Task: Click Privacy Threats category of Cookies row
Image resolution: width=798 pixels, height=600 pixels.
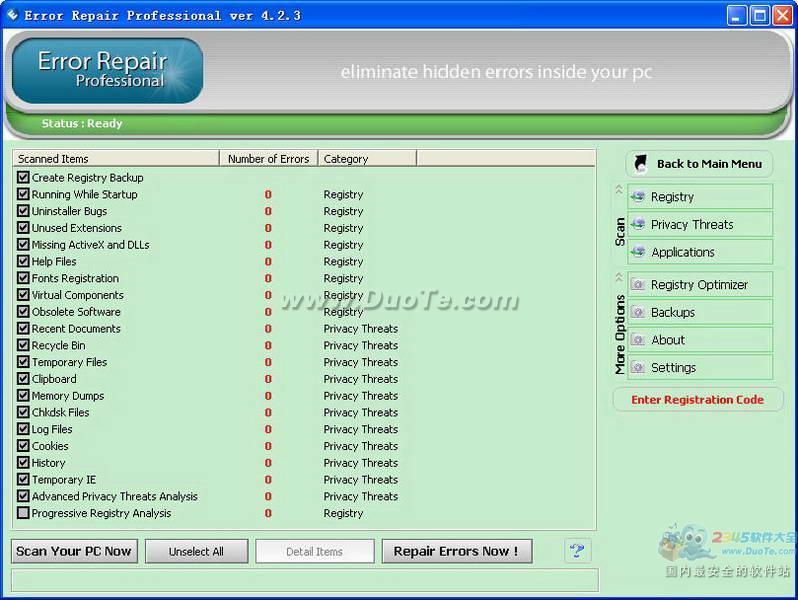Action: [x=361, y=446]
